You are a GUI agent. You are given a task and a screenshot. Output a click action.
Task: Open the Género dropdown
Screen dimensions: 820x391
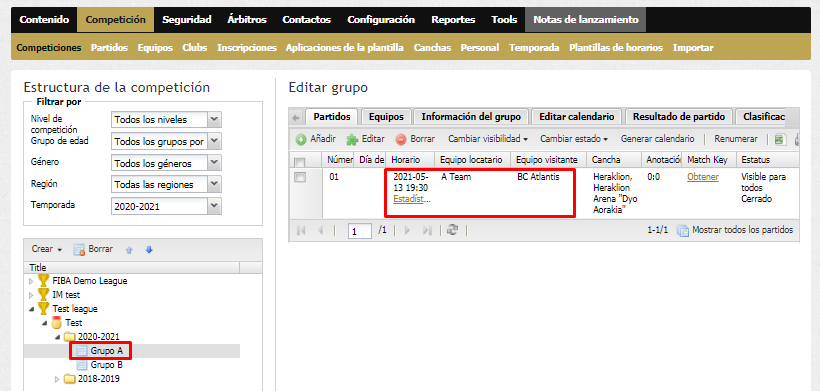(214, 163)
